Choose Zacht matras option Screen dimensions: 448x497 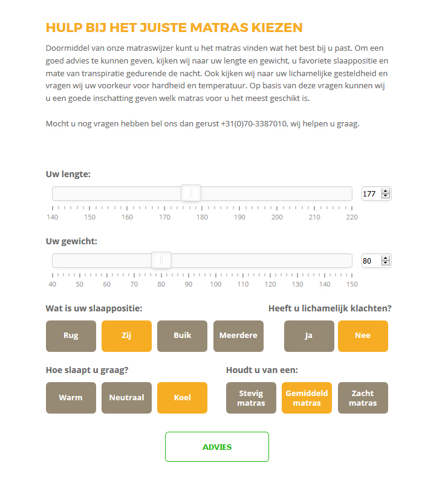363,398
